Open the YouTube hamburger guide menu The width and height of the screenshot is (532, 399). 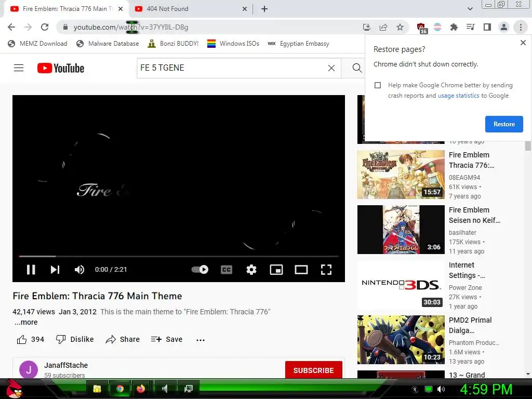(19, 68)
